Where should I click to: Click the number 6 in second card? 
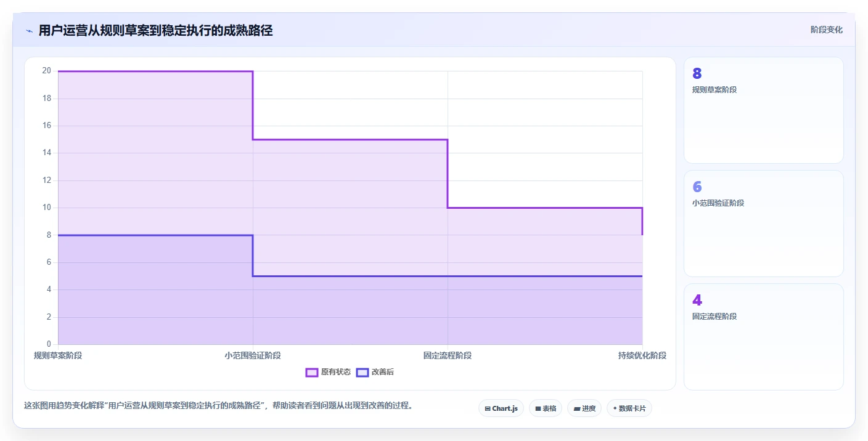pos(697,187)
